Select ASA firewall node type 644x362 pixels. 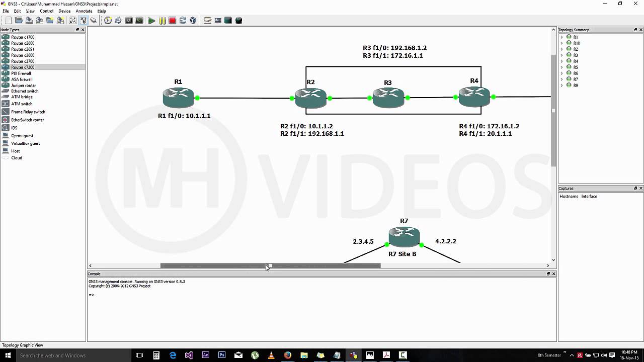point(43,79)
